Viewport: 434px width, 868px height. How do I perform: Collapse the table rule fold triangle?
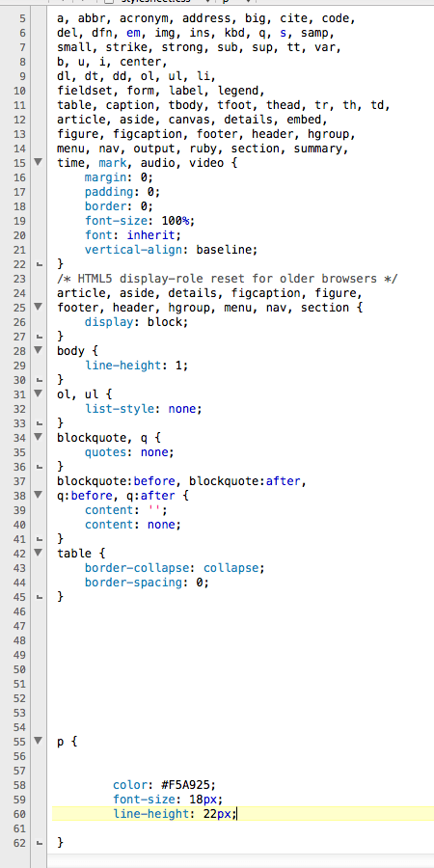point(39,553)
